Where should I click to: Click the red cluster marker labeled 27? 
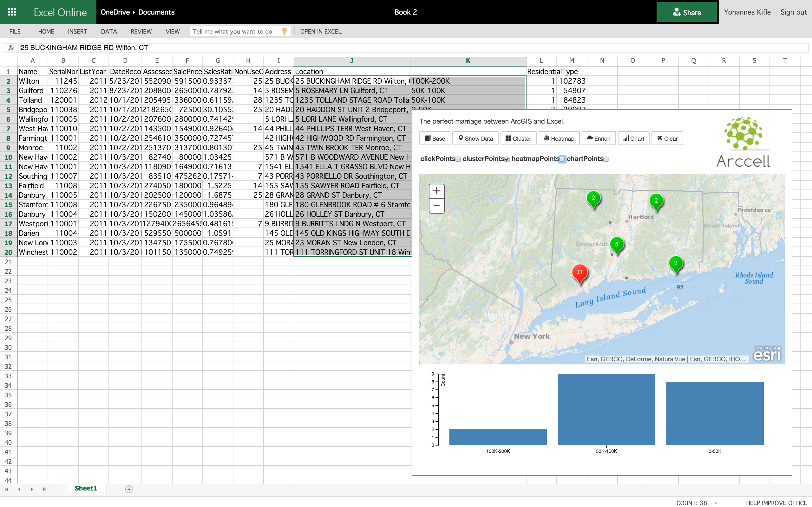[580, 273]
